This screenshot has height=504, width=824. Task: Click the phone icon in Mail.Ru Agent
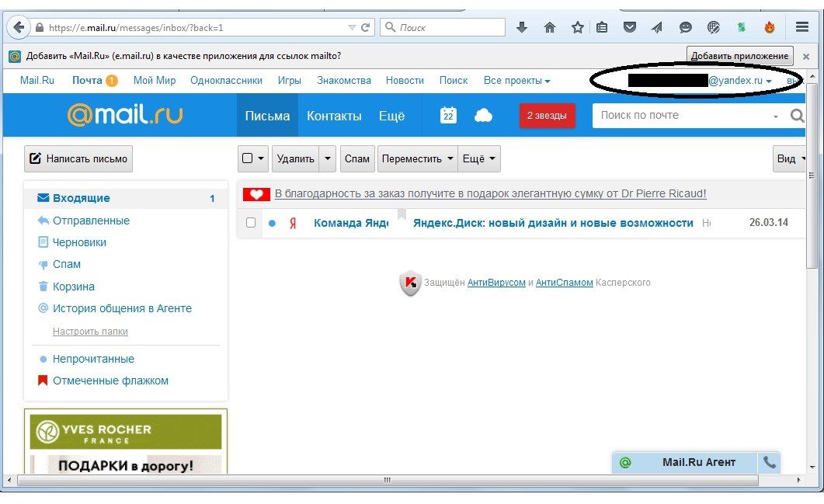(x=769, y=462)
